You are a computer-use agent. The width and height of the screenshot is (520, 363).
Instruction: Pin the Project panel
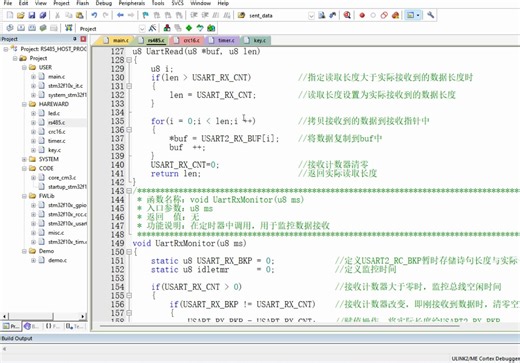75,39
